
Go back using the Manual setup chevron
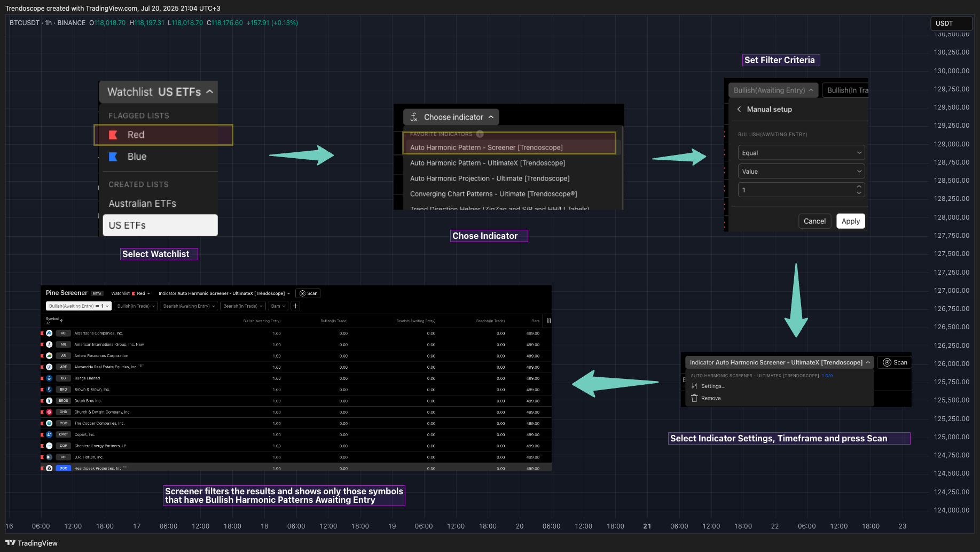click(x=739, y=109)
